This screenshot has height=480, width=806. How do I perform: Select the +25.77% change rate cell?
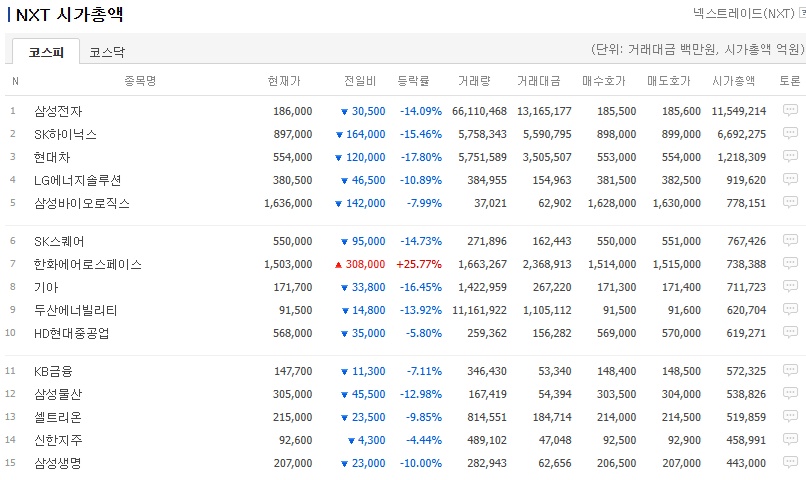click(419, 264)
